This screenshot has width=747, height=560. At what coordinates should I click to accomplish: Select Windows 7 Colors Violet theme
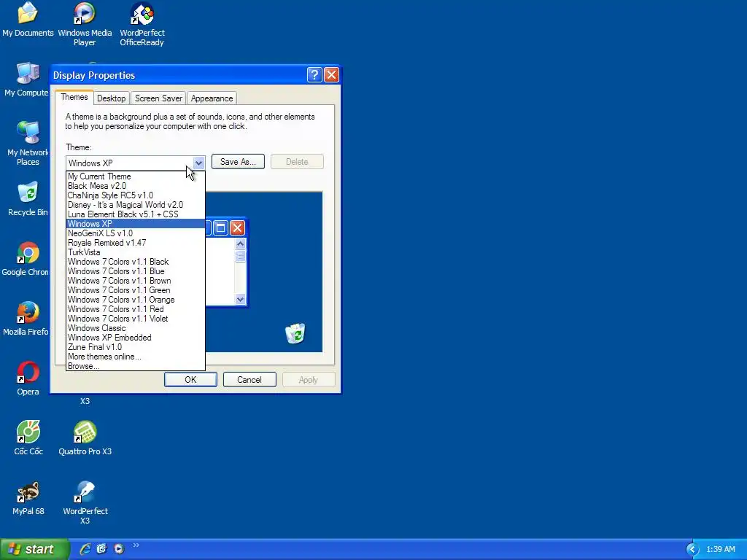click(135, 319)
